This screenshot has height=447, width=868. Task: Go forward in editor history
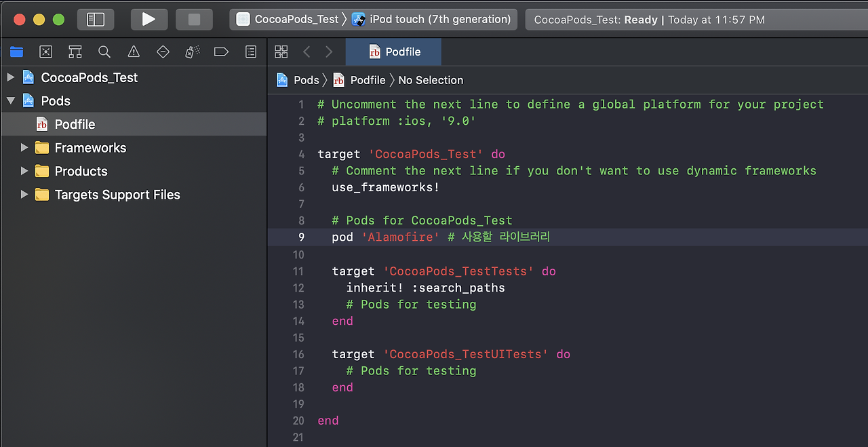329,52
